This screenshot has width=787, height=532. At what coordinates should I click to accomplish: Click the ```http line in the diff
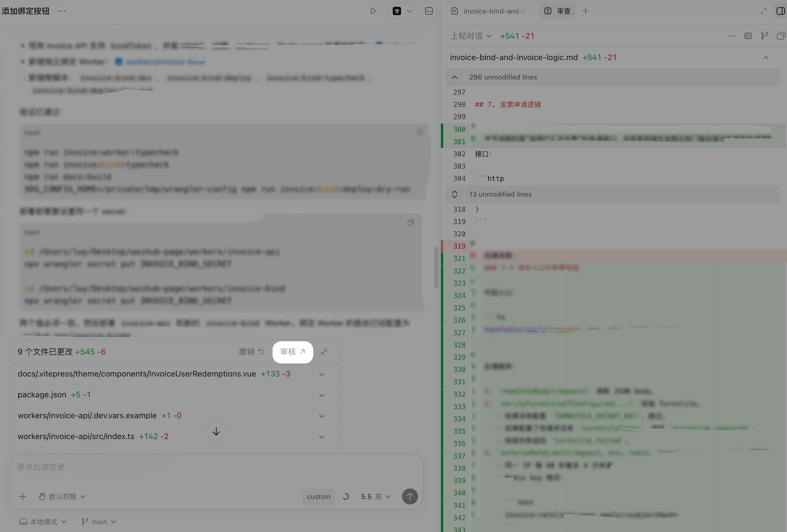coord(489,178)
